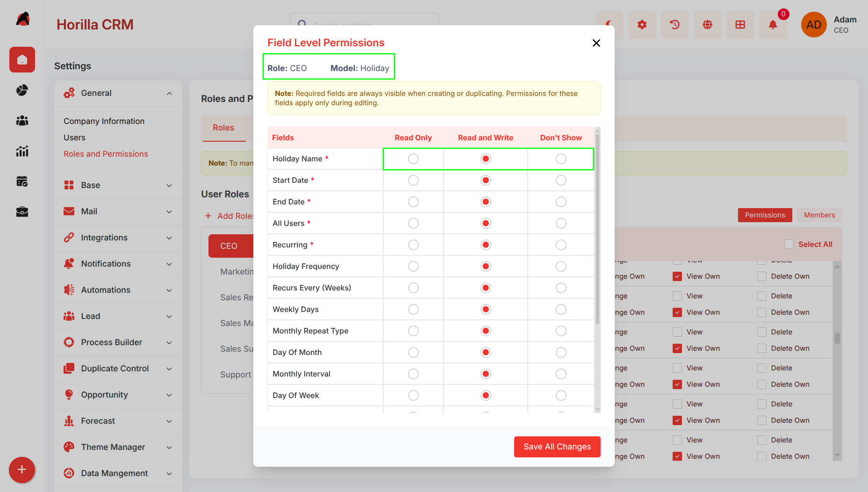Close the Field Level Permissions dialog
This screenshot has width=868, height=492.
(596, 43)
